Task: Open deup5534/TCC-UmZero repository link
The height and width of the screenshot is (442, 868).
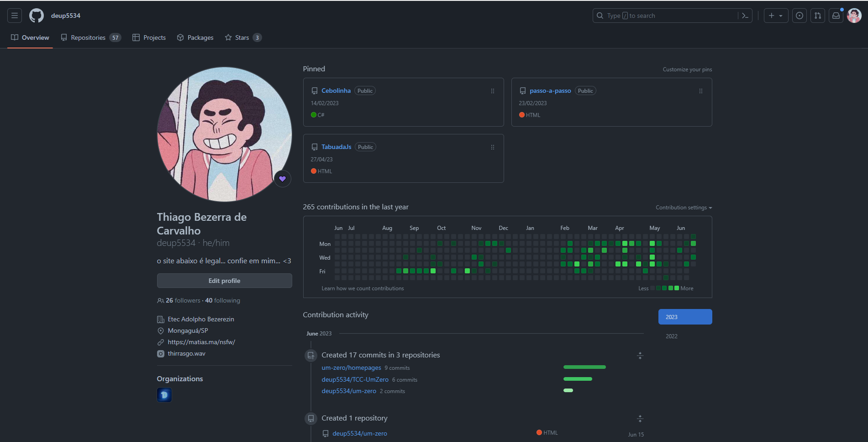Action: point(355,379)
